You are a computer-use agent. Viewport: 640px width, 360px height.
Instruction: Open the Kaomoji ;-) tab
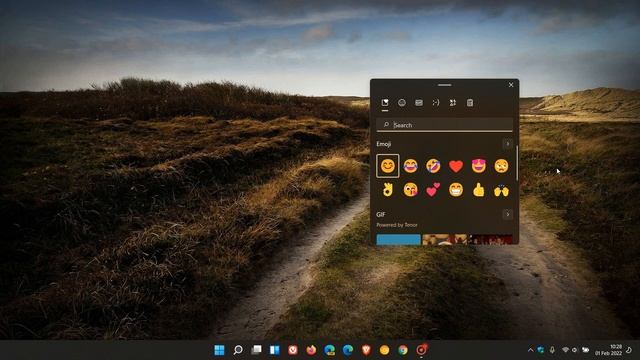tap(436, 103)
